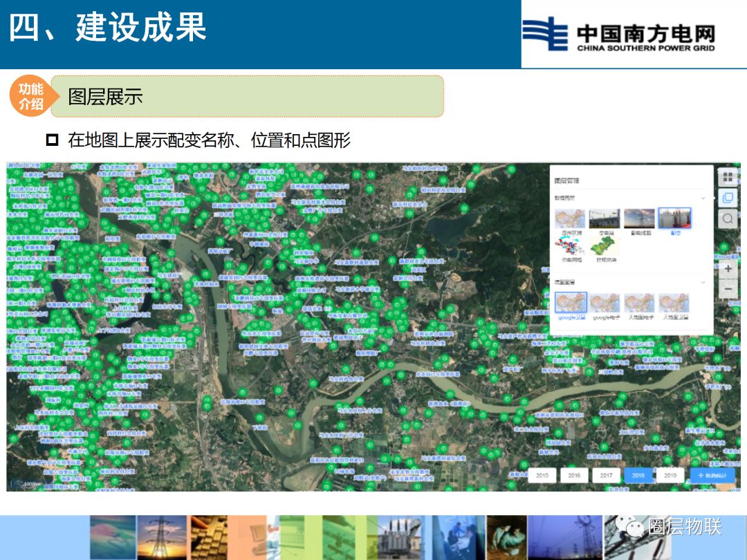This screenshot has height=560, width=747.
Task: Click the 四、建设成果 slide title
Action: tap(108, 27)
